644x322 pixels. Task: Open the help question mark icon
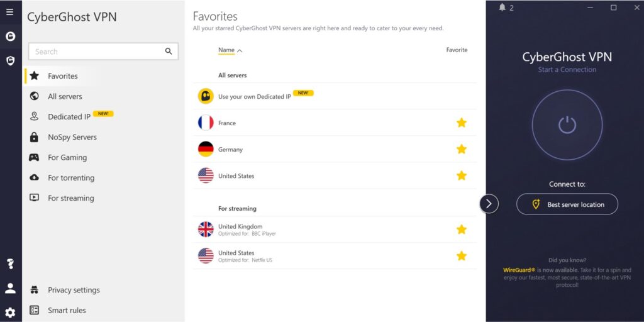10,264
